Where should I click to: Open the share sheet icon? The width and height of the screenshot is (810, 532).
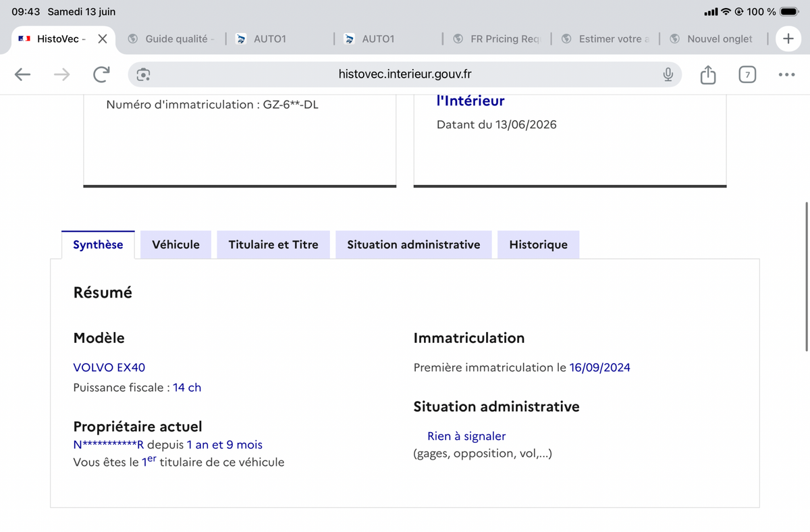pyautogui.click(x=707, y=74)
